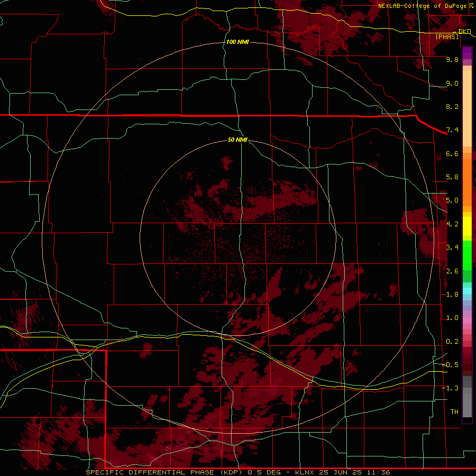Image resolution: width=476 pixels, height=476 pixels.
Task: Click the 0.2 color scale value
Action: pos(452,342)
